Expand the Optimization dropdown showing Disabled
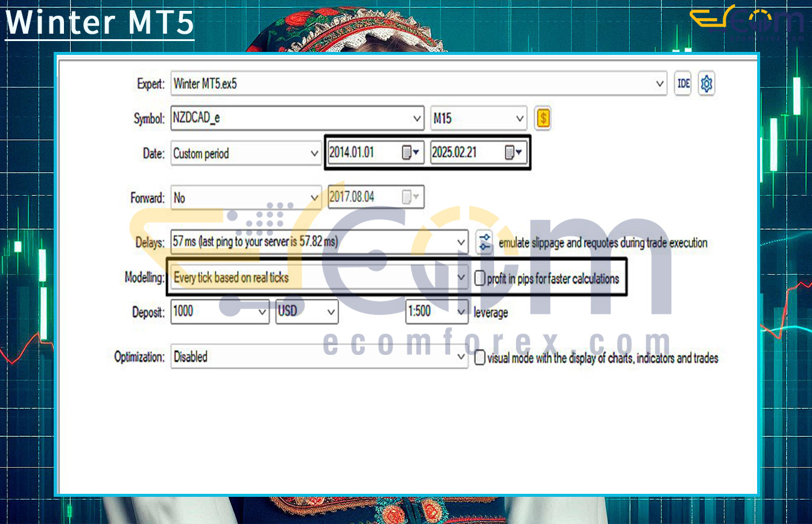Screen dimensions: 812x524 (x=462, y=357)
